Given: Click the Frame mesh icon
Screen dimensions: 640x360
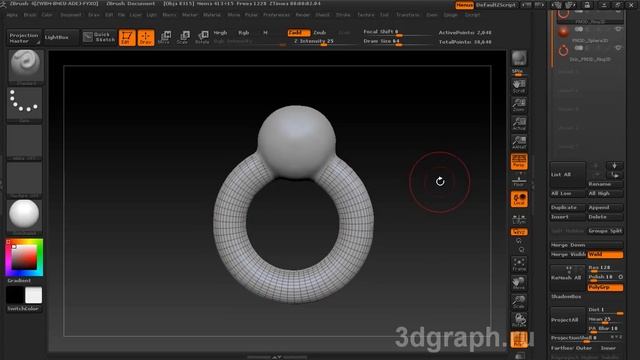Looking at the screenshot, I should point(519,264).
